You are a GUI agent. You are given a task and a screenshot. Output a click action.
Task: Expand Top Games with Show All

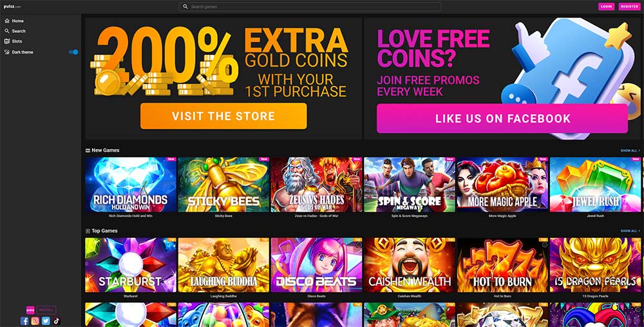click(630, 231)
